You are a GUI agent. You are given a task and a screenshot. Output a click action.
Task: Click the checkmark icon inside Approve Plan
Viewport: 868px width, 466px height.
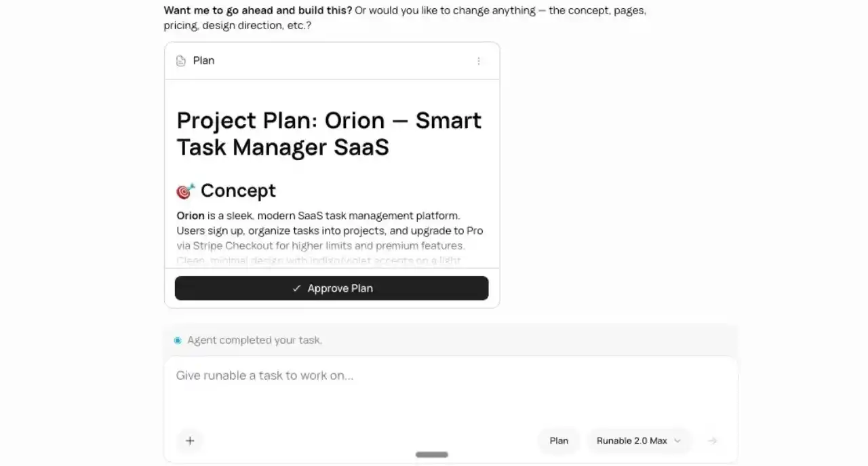tap(296, 288)
